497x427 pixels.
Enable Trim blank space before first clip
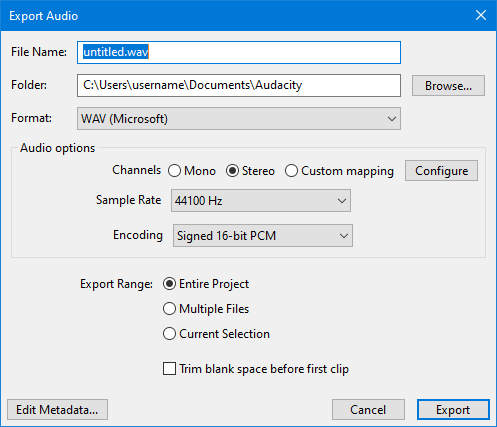[256, 369]
